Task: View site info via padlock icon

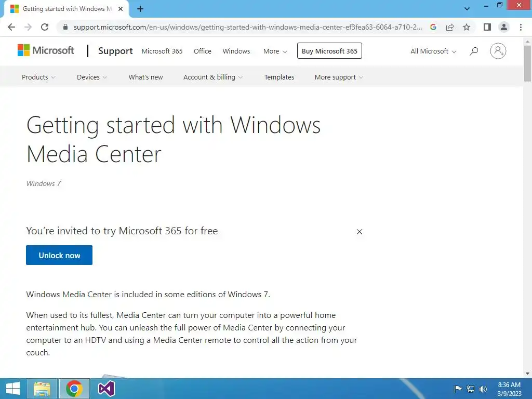Action: tap(65, 27)
